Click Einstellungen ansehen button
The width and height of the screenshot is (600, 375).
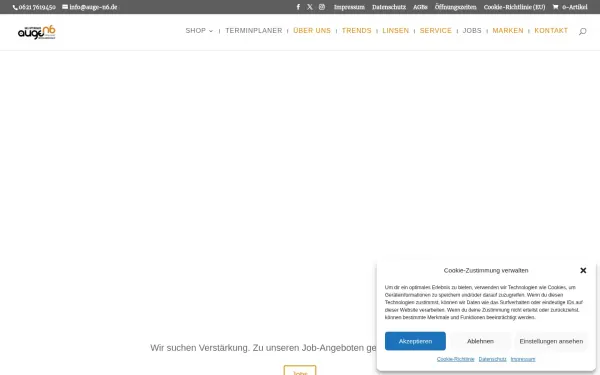pyautogui.click(x=551, y=341)
